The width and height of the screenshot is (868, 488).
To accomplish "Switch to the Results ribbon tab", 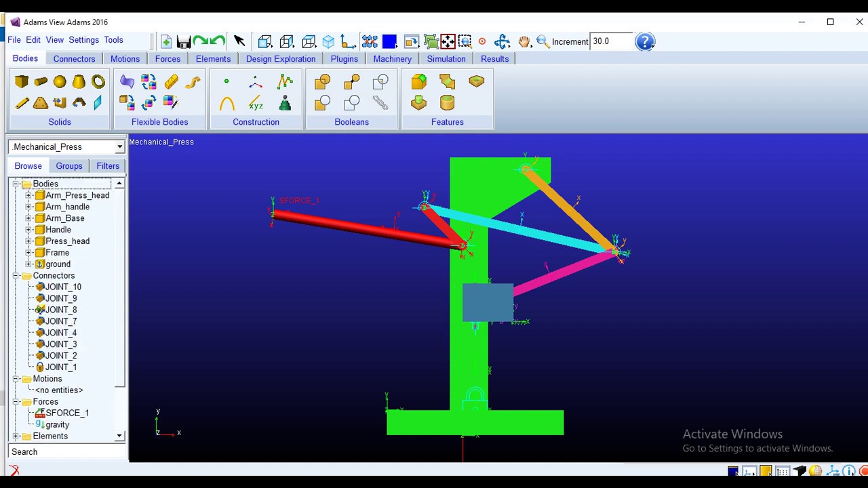I will [494, 59].
